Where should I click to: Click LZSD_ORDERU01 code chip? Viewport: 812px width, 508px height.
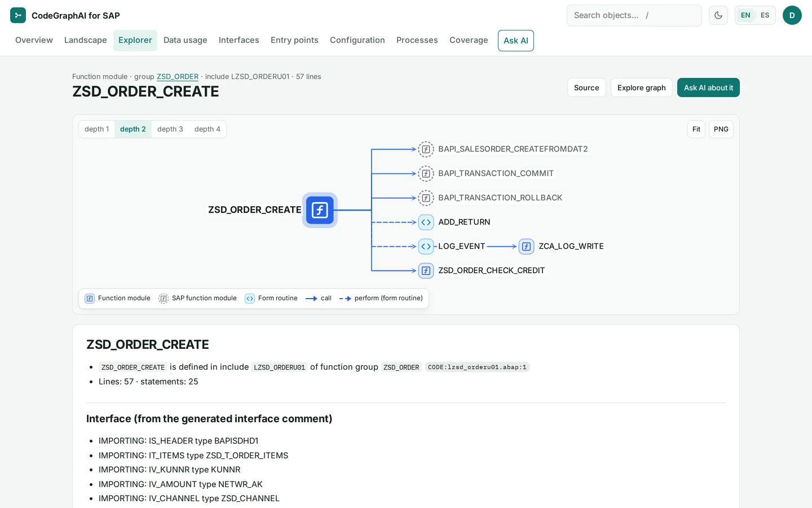[x=279, y=367]
